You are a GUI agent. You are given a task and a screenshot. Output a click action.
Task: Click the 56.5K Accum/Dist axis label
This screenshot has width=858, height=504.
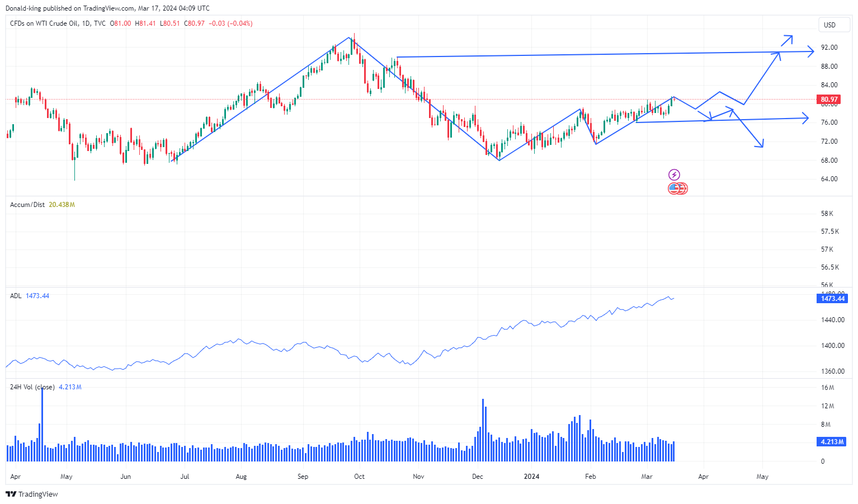click(x=830, y=267)
